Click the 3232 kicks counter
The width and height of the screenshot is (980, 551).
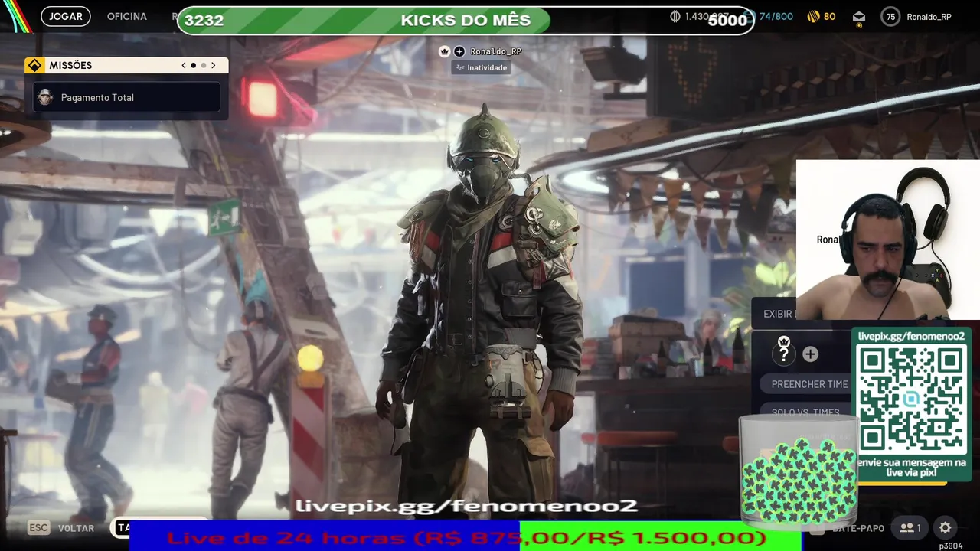(x=204, y=21)
